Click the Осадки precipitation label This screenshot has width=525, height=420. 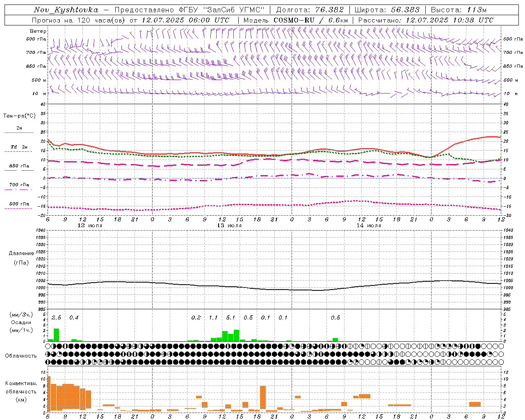(x=21, y=322)
